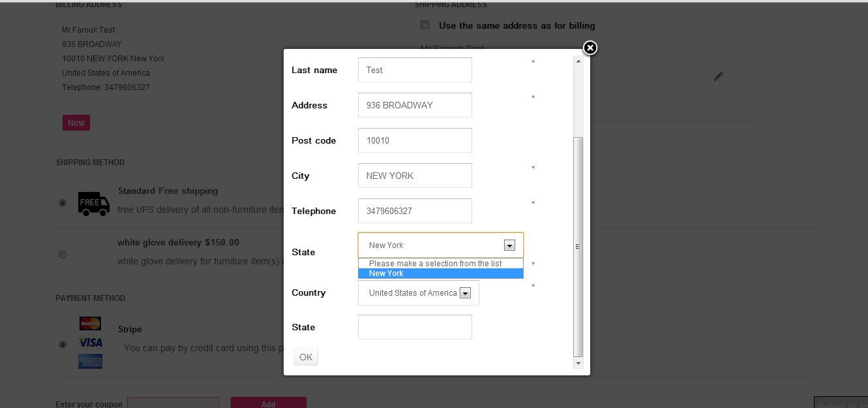Select white glove delivery radio button
Viewport: 868px width, 408px height.
(x=63, y=255)
